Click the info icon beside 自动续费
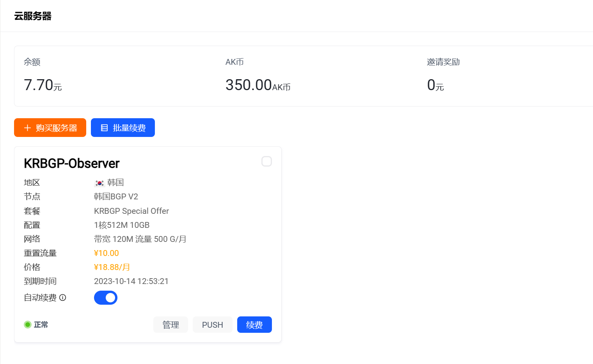Viewport: 593px width, 364px height. (62, 298)
